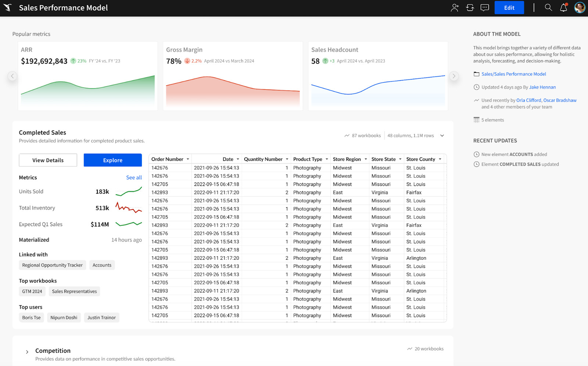Image resolution: width=588 pixels, height=366 pixels.
Task: Expand the Competition section
Action: (27, 351)
